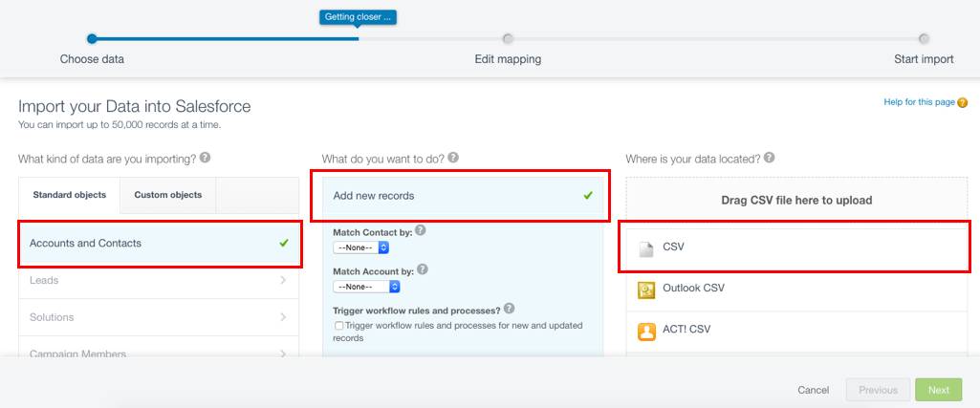Click the Start import step label
Screen dimensions: 980x408
tap(924, 59)
